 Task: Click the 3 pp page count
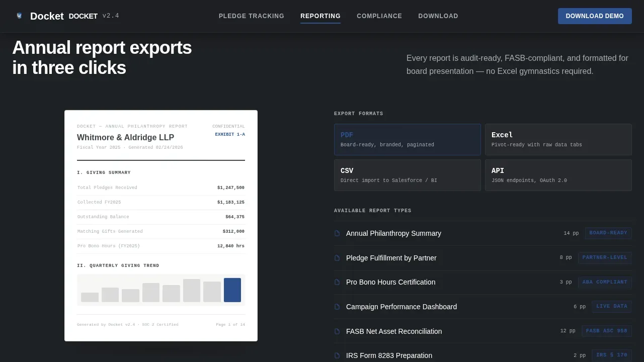pyautogui.click(x=566, y=282)
